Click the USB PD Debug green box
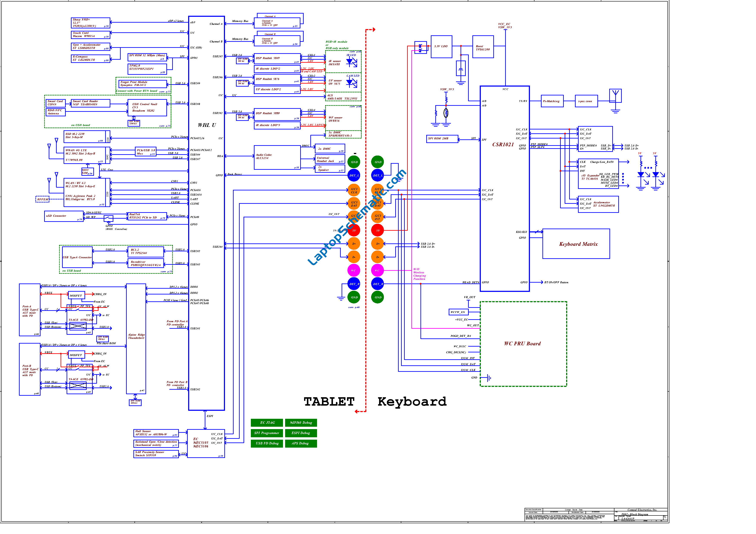This screenshot has height=534, width=756. (x=267, y=443)
